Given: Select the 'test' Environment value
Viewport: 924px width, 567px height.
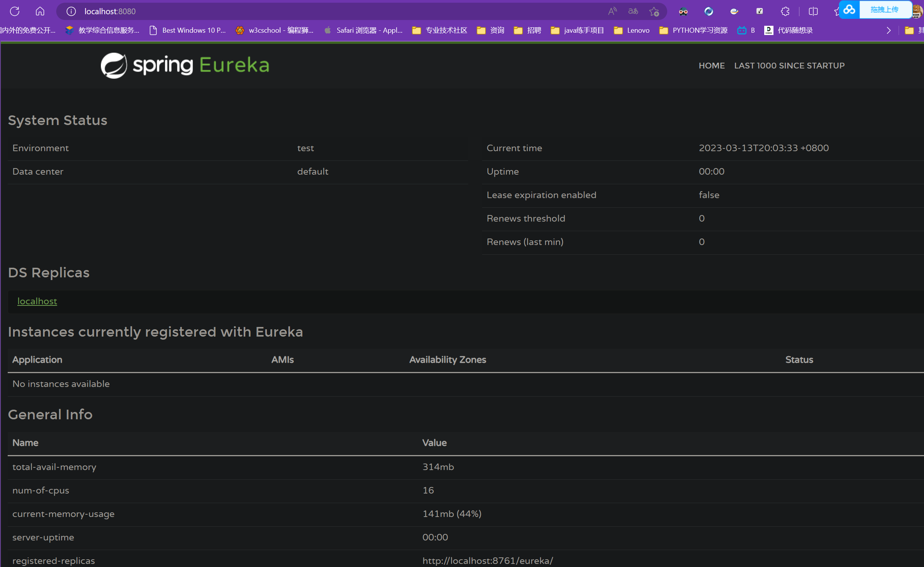Looking at the screenshot, I should pyautogui.click(x=305, y=148).
